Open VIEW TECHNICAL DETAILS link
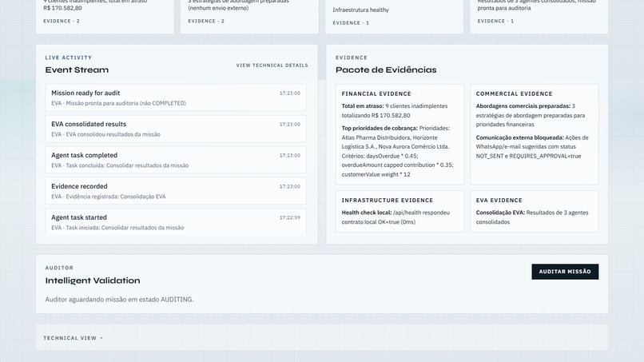Screen dimensions: 644x362 point(272,66)
